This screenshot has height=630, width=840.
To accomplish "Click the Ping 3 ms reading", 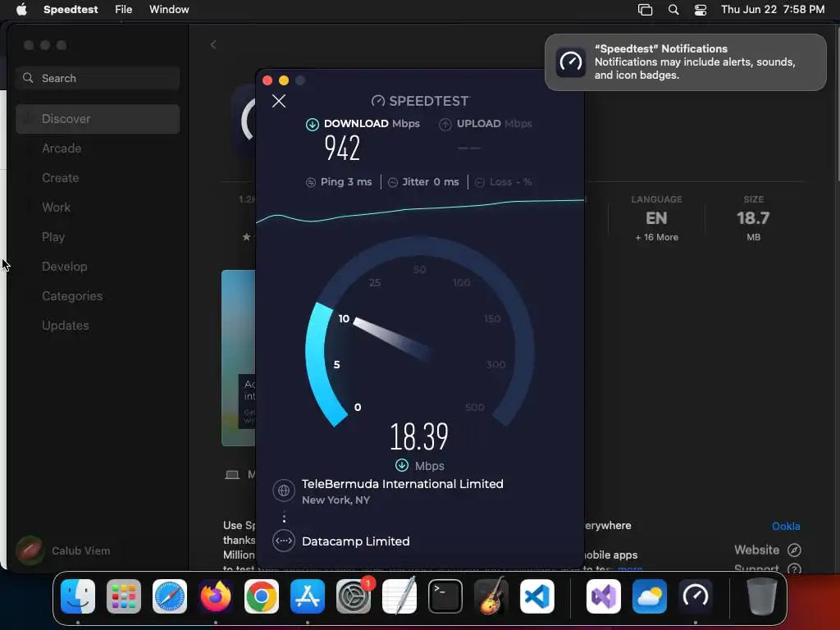I will [x=346, y=182].
